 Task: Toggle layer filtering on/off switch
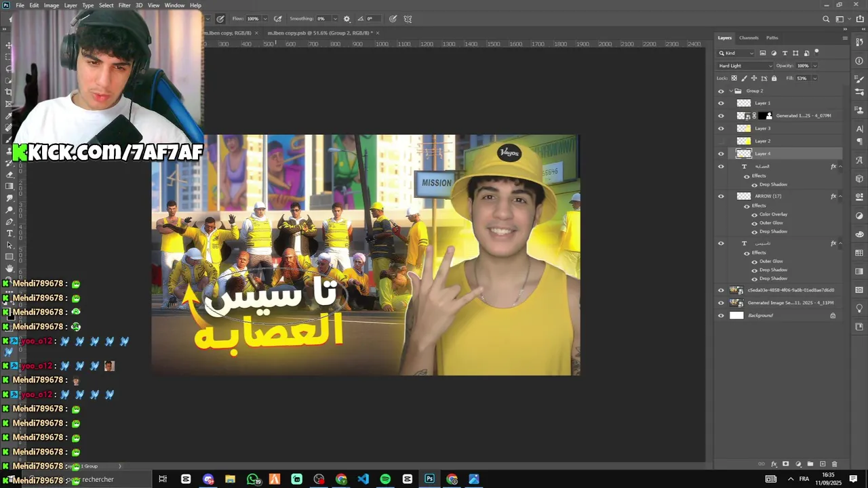(x=817, y=52)
